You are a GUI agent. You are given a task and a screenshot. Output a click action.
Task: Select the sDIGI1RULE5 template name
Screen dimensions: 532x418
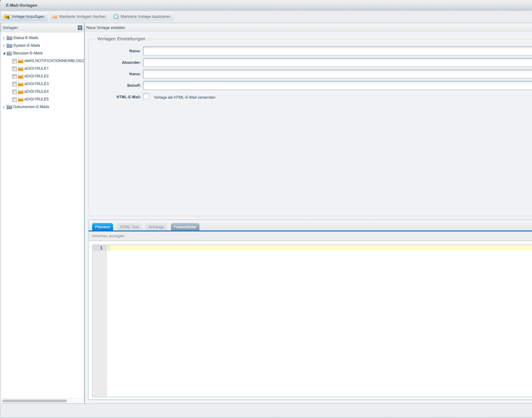36,99
